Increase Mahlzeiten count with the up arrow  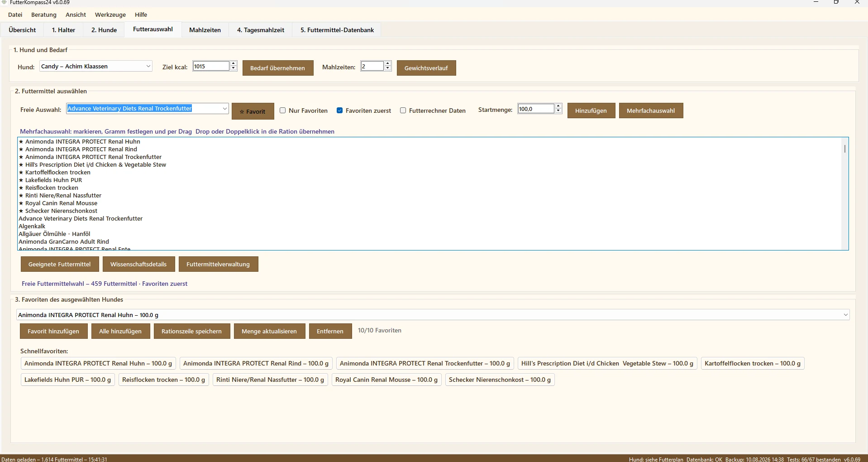click(x=388, y=64)
